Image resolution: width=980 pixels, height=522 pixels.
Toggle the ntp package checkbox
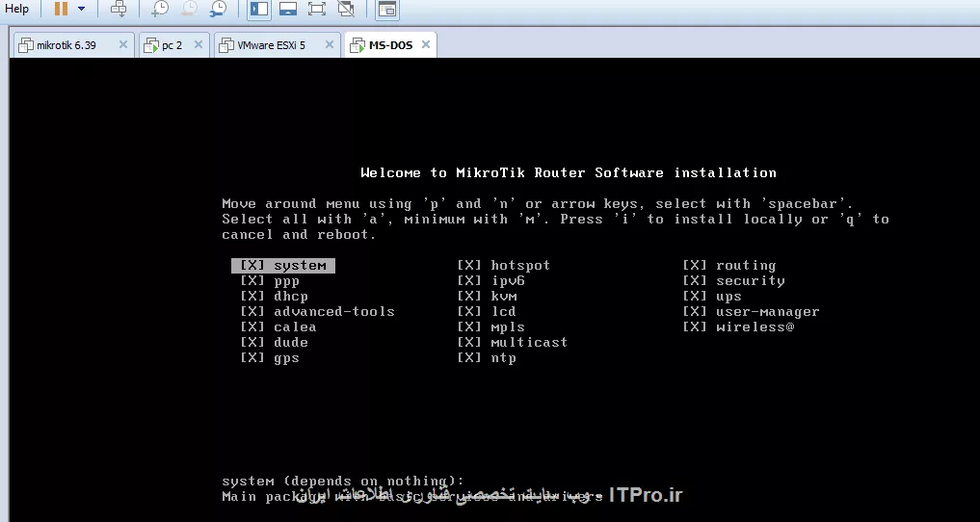coord(469,357)
